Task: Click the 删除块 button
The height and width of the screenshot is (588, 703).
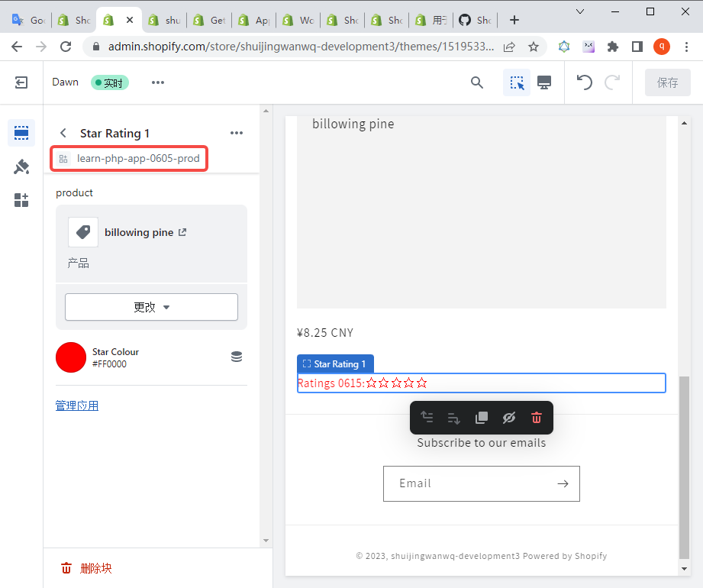Action: point(87,568)
